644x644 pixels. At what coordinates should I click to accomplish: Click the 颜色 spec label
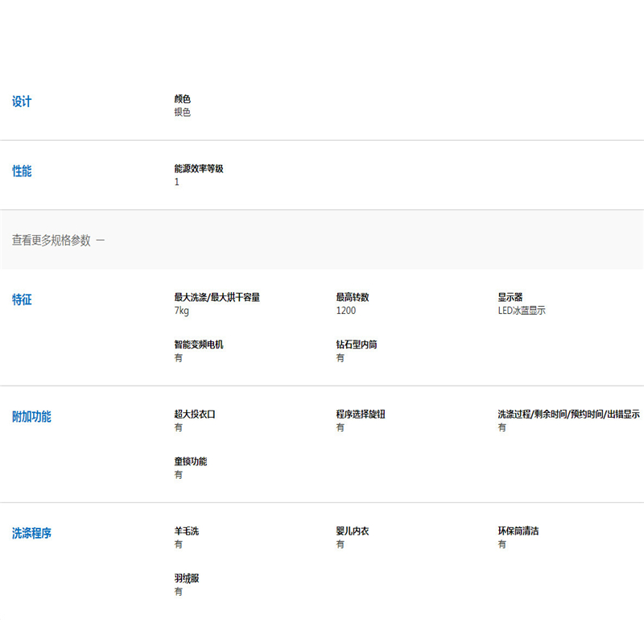tap(183, 99)
